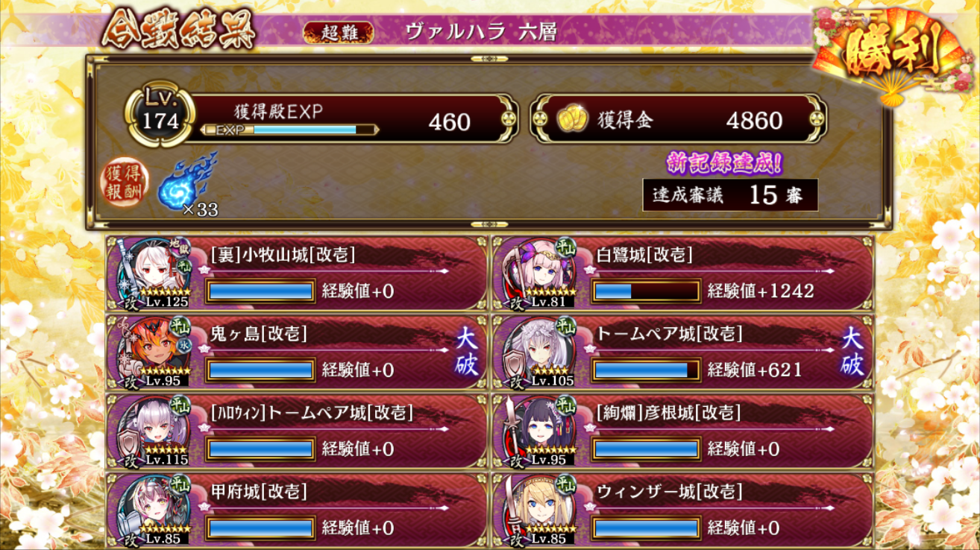The height and width of the screenshot is (550, 980).
Task: Click the ウィンザー城 character portrait
Action: (x=541, y=510)
